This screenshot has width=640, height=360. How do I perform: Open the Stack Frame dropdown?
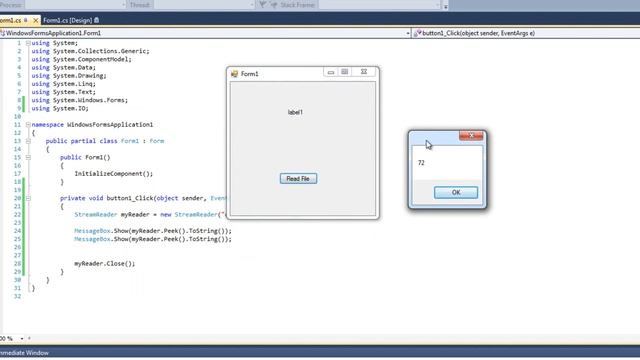pyautogui.click(x=438, y=5)
